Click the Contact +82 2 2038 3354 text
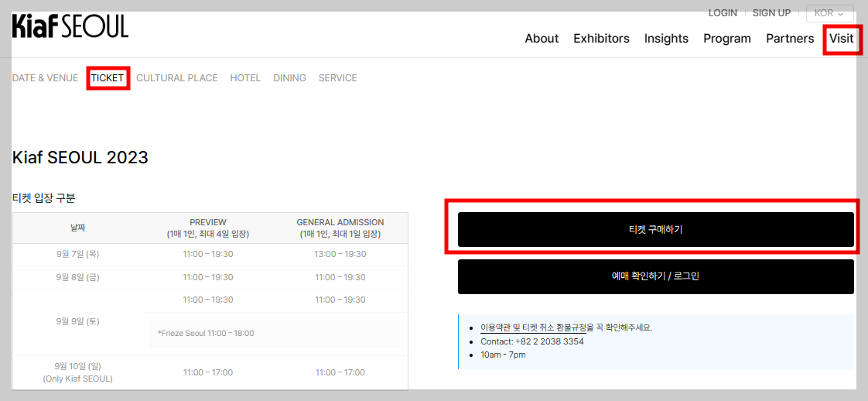Image resolution: width=868 pixels, height=401 pixels. tap(532, 341)
